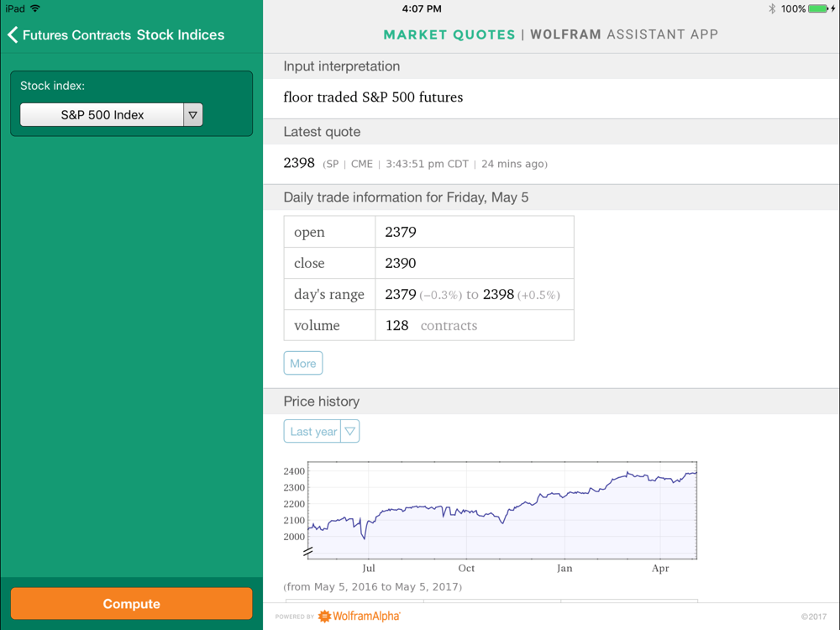Image resolution: width=840 pixels, height=630 pixels.
Task: Tap the 'Stock index:' label
Action: 52,86
